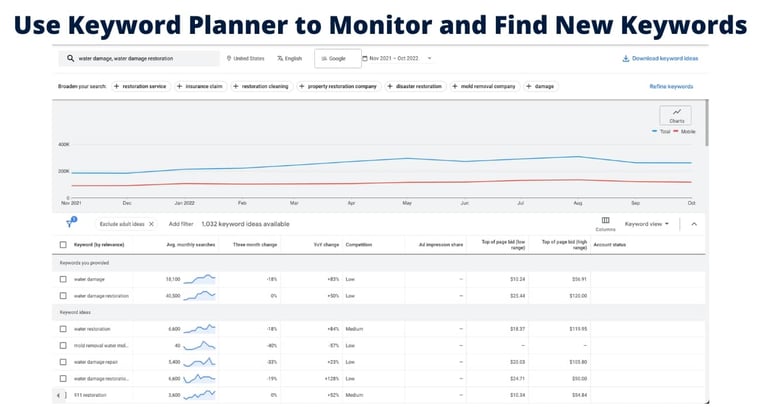Viewport: 761px width, 409px height.
Task: Open the Columns settings icon
Action: pyautogui.click(x=605, y=223)
